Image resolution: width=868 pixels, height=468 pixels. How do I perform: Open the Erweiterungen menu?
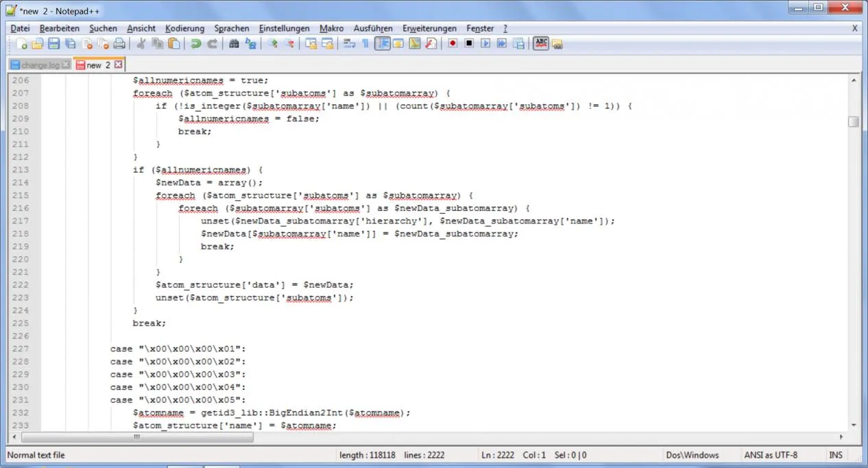pyautogui.click(x=429, y=28)
